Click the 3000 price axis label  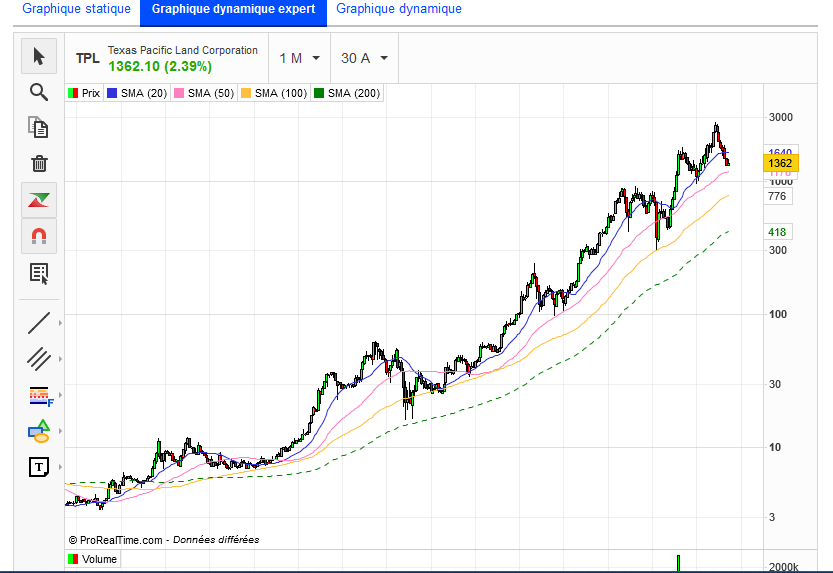781,117
